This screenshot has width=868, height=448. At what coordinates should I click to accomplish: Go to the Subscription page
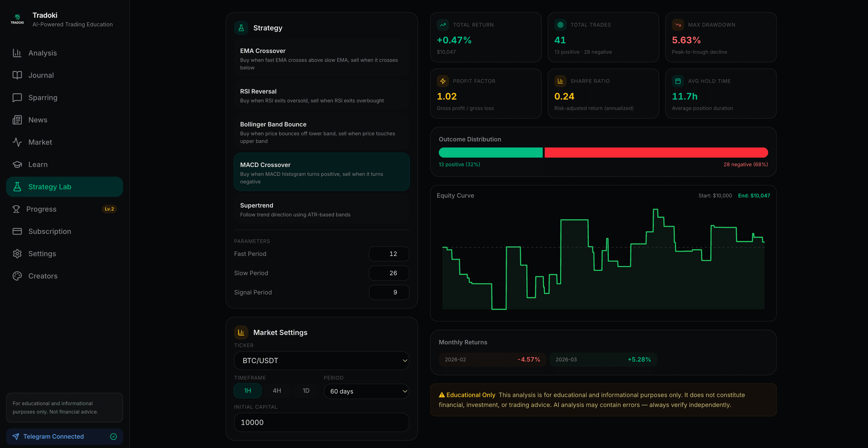tap(17, 231)
